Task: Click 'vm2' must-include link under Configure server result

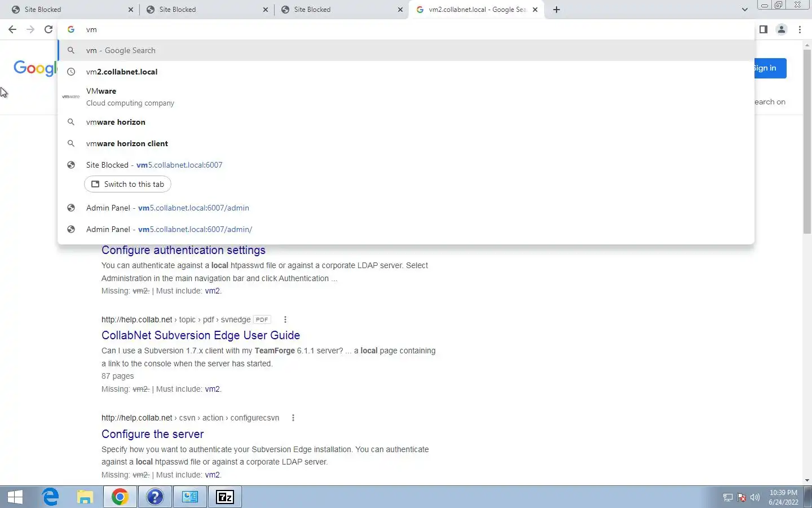Action: (213, 475)
